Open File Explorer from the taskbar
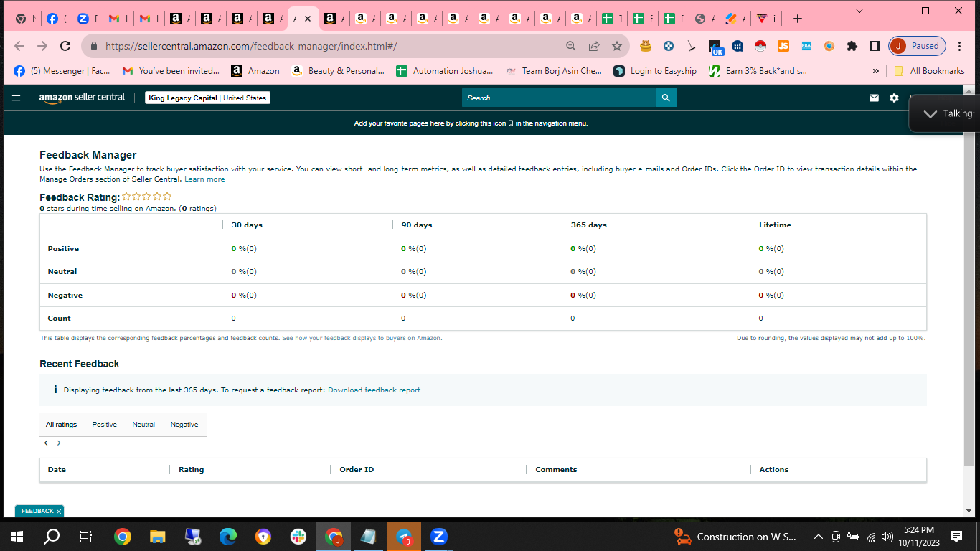The width and height of the screenshot is (980, 551). (x=158, y=536)
